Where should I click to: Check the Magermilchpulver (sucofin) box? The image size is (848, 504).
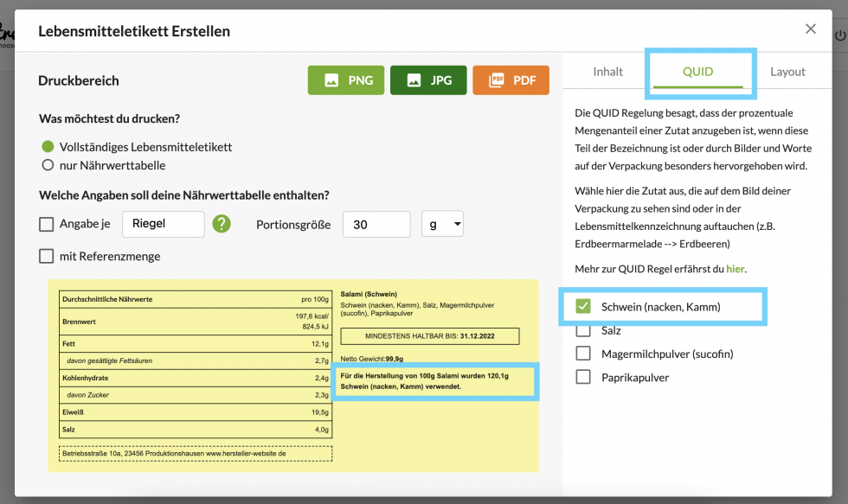[x=583, y=354]
